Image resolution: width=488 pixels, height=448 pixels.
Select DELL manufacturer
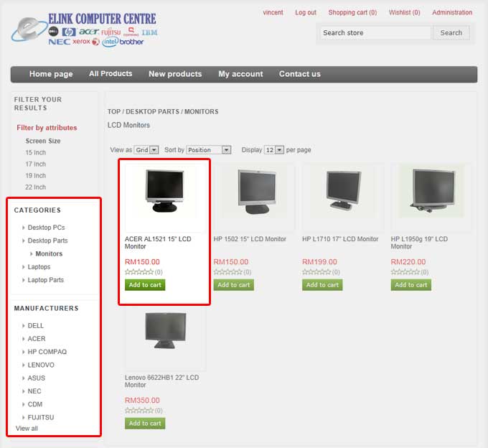point(35,326)
